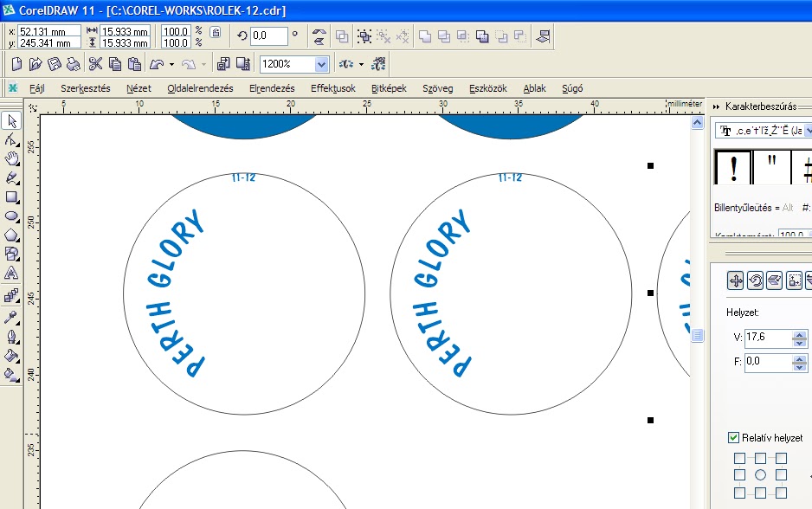
Task: Open the Nézet menu
Action: pos(139,88)
